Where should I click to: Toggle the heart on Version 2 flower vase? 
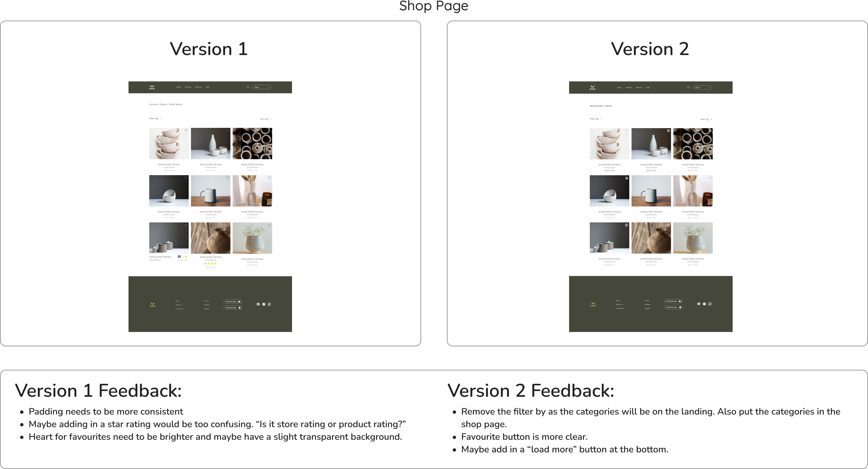tap(710, 225)
